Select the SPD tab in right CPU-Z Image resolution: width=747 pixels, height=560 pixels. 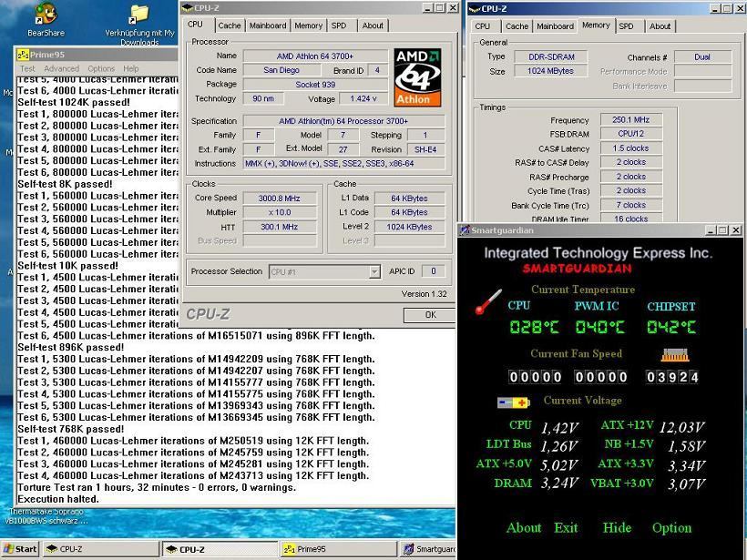[x=626, y=26]
